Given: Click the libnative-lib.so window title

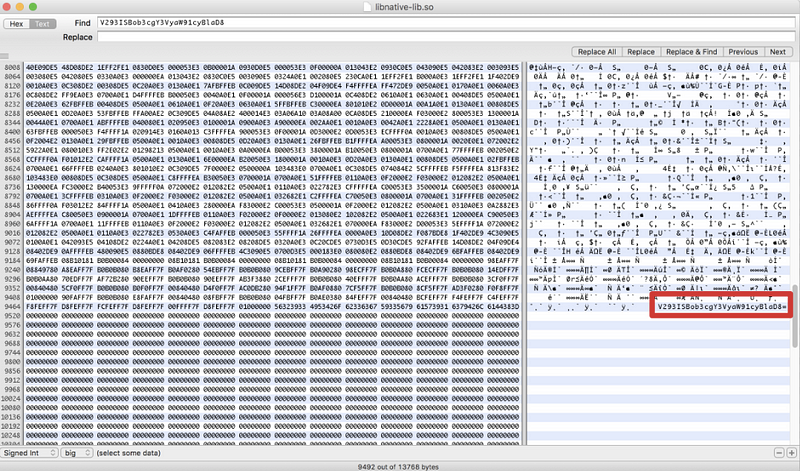Looking at the screenshot, I should [x=405, y=7].
